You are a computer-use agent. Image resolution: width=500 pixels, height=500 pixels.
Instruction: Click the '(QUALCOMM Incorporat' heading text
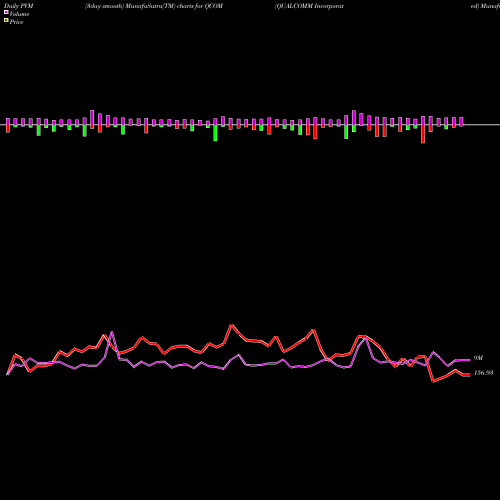(x=309, y=6)
